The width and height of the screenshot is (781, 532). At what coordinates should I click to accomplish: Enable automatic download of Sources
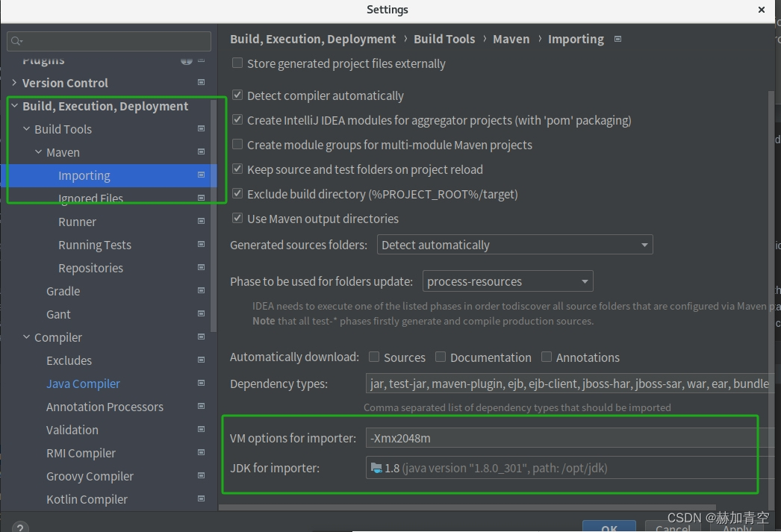coord(374,357)
